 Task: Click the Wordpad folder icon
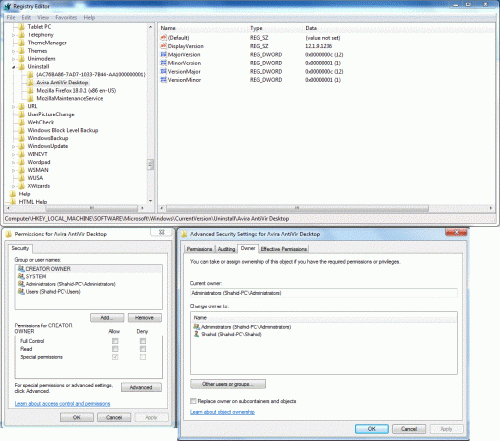click(22, 162)
